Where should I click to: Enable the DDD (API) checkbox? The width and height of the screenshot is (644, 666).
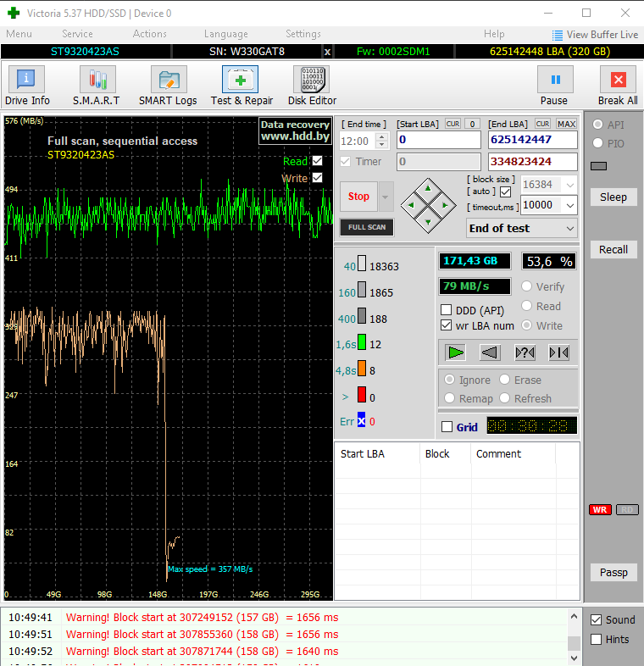pos(447,310)
